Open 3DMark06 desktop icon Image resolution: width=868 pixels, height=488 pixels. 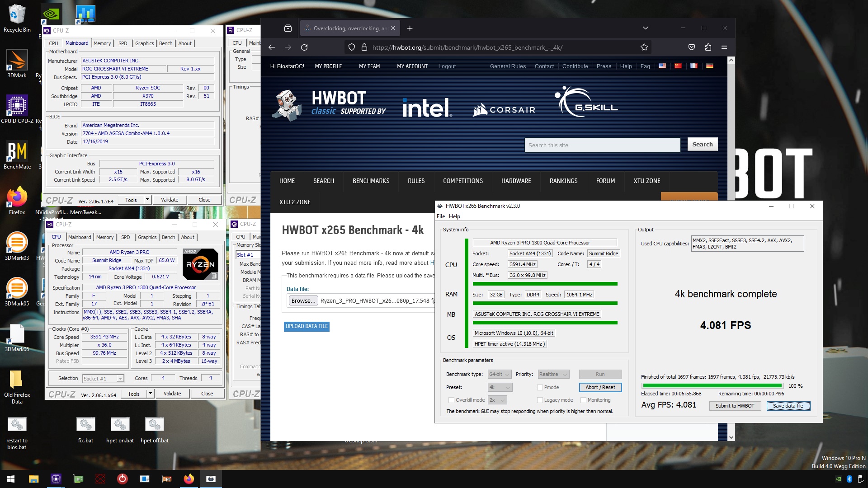17,337
